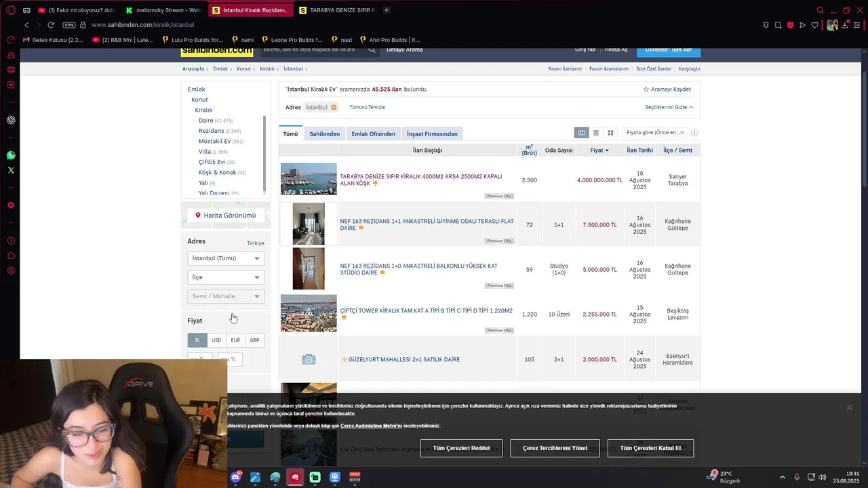Viewport: 868px width, 488px height.
Task: Switch to the Emlak Ofisinden tab
Action: 373,134
